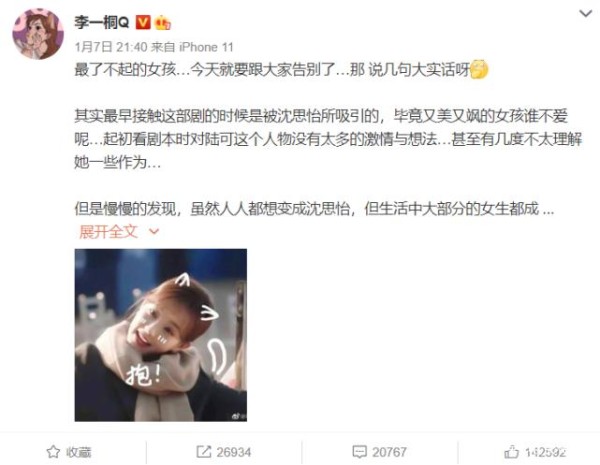Open the 李一桐Q username link
The width and height of the screenshot is (600, 465).
tap(102, 23)
